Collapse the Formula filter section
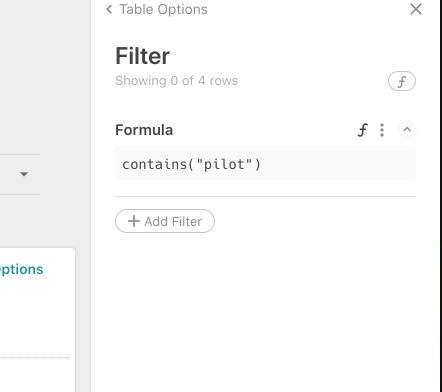 point(407,129)
